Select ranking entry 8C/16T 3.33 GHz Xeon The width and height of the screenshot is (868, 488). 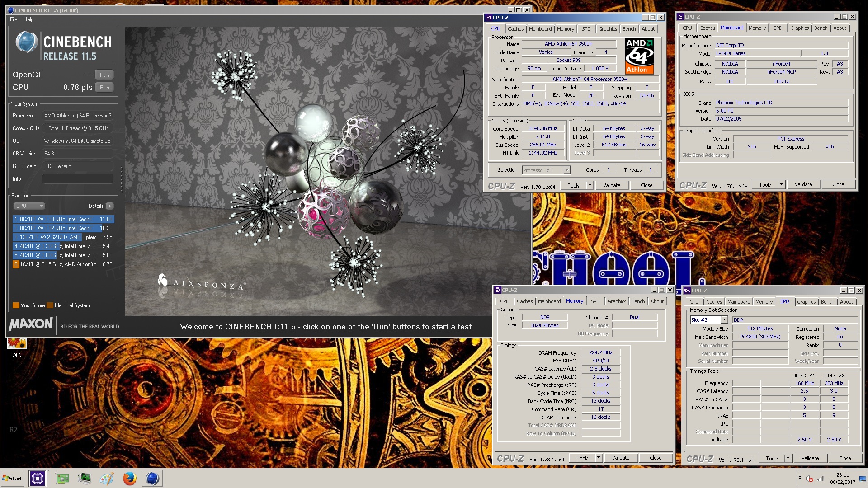[x=63, y=219]
